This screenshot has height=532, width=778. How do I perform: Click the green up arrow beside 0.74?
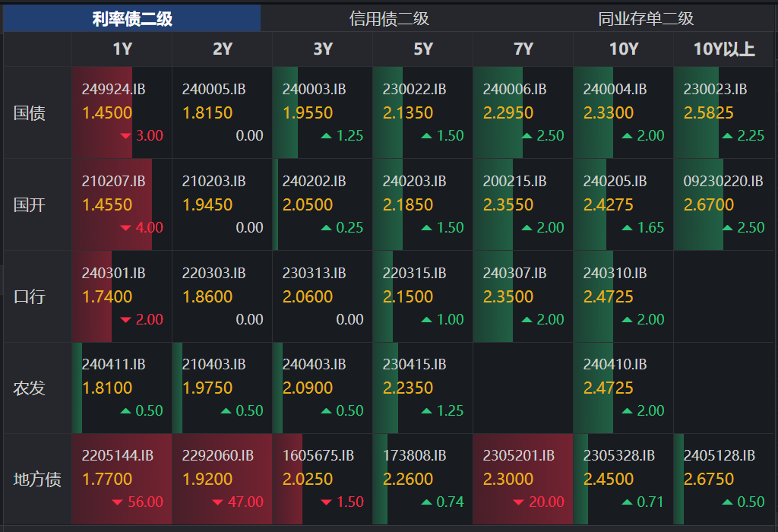[426, 502]
